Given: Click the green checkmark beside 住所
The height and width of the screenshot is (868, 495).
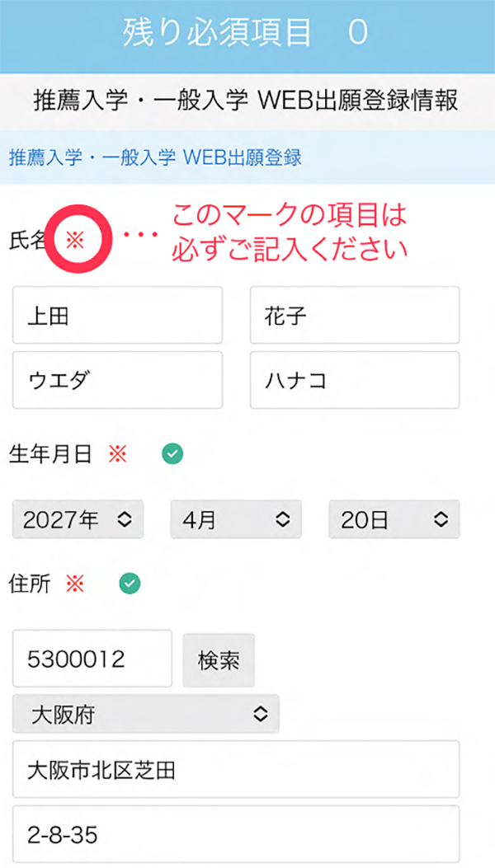Looking at the screenshot, I should [x=130, y=584].
